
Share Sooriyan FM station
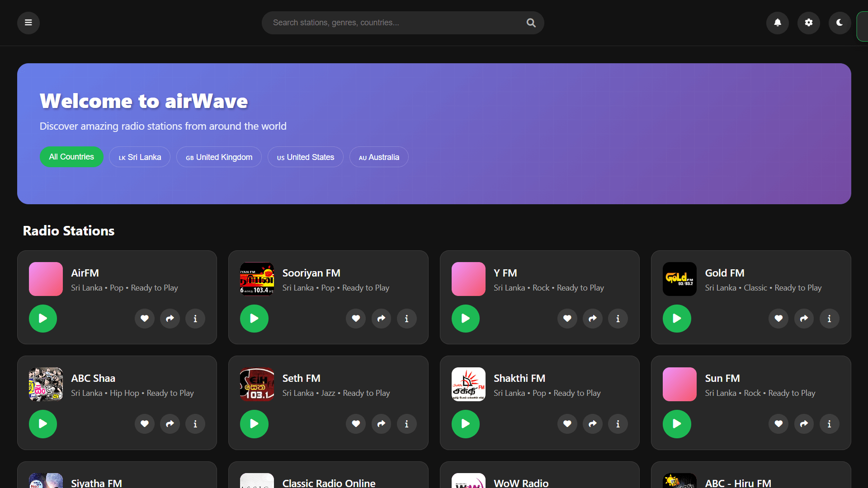[x=381, y=319]
